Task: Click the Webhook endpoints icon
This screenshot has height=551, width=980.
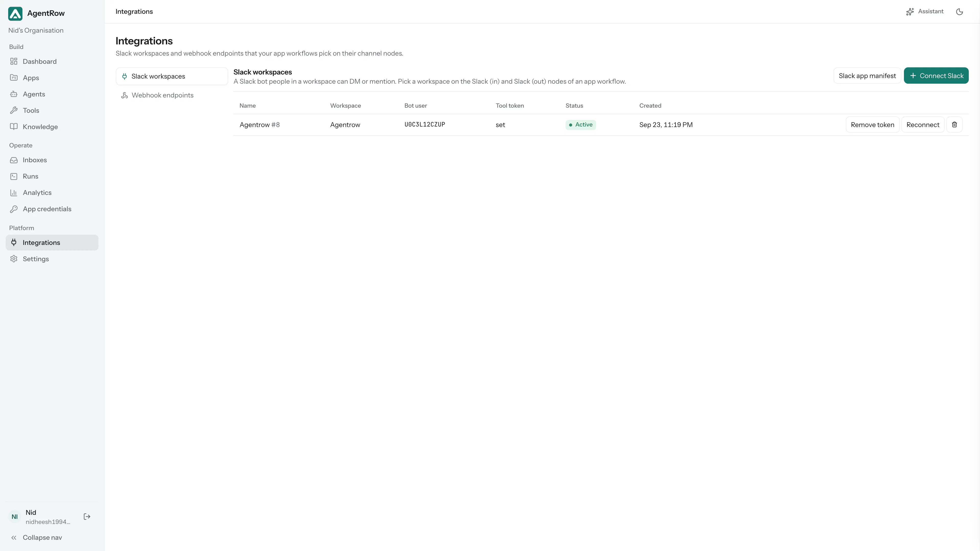Action: click(x=124, y=95)
